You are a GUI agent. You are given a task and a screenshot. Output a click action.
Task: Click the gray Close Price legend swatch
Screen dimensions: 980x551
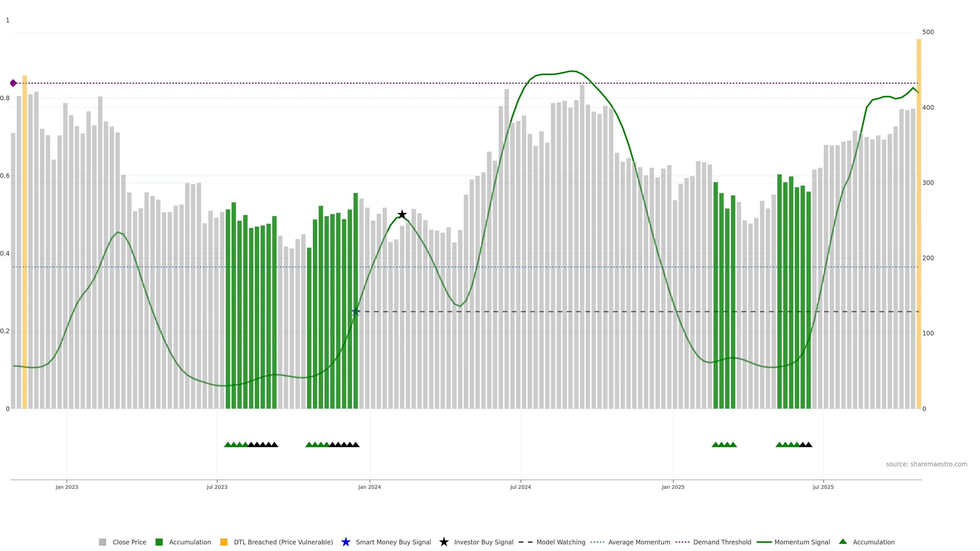(x=102, y=542)
